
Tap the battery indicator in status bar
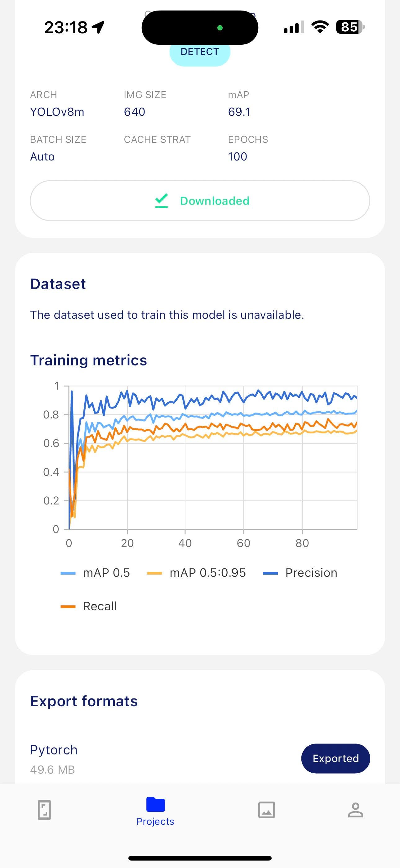click(x=350, y=27)
